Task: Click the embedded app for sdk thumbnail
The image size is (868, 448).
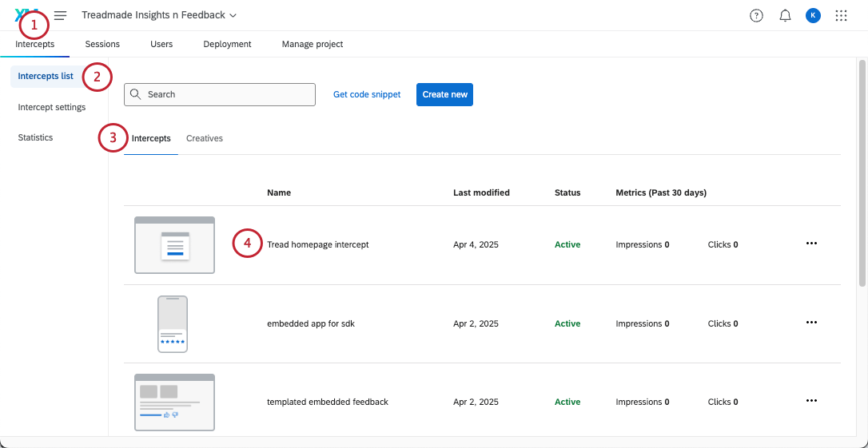Action: click(173, 323)
